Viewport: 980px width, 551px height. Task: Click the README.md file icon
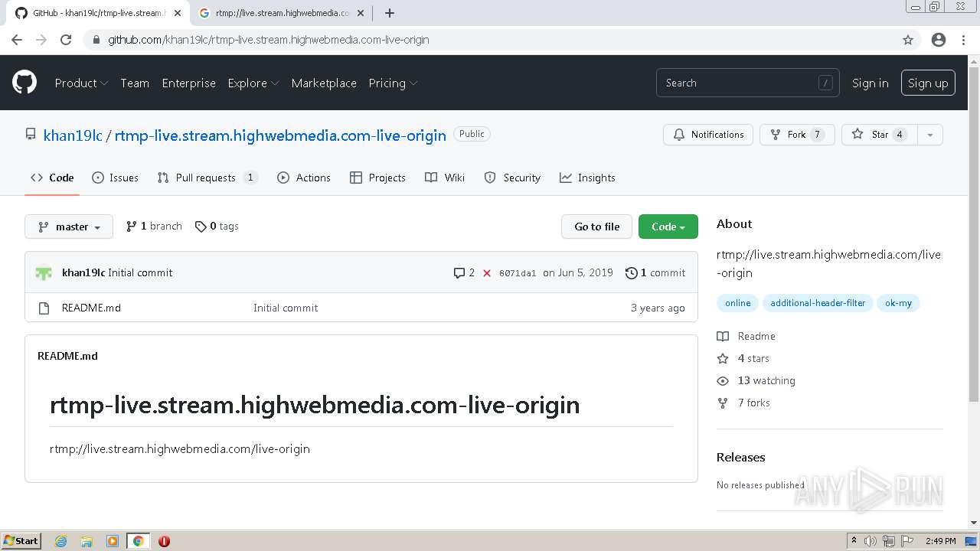(x=44, y=308)
